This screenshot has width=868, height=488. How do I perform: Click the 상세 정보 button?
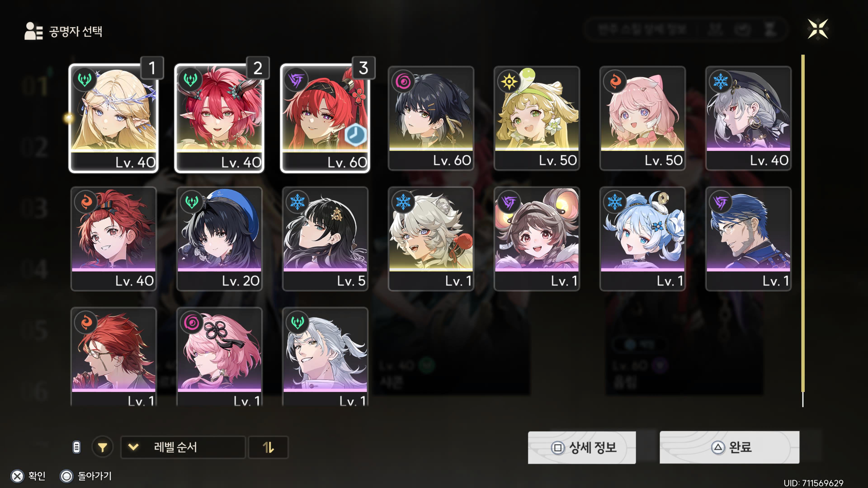pyautogui.click(x=582, y=447)
